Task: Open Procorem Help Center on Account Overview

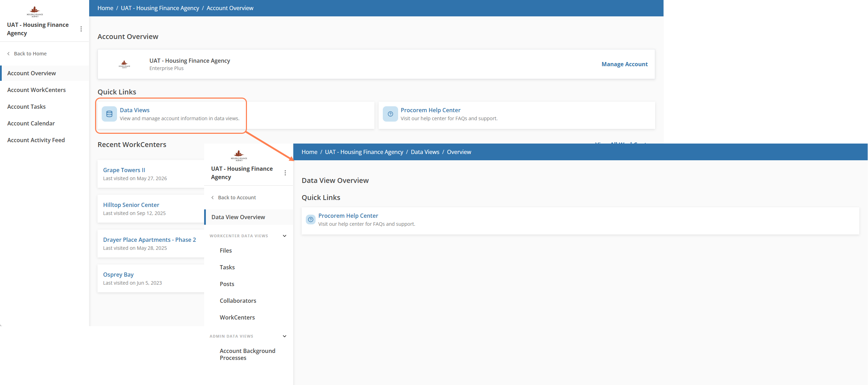Action: 431,110
